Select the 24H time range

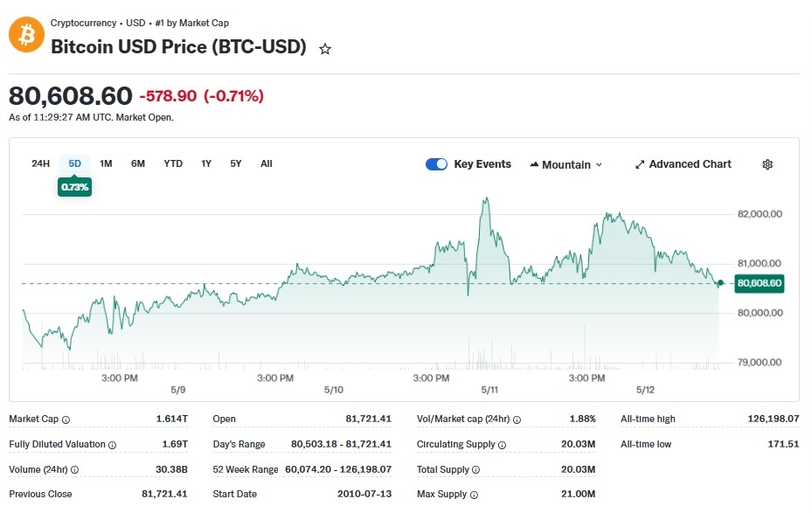coord(40,163)
